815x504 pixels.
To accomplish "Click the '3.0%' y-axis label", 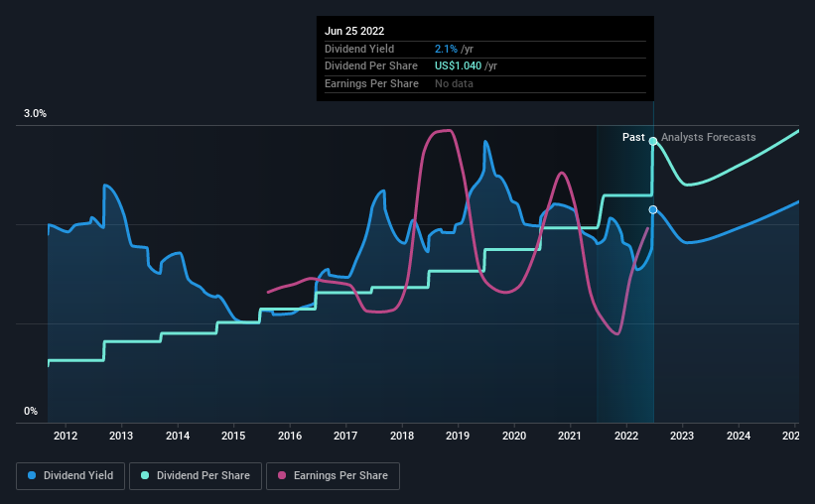I will 35,114.
